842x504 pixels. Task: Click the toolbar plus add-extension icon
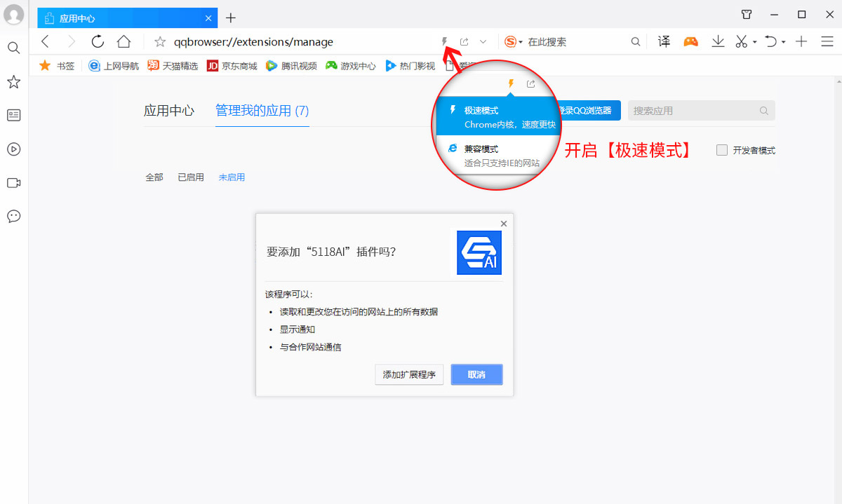(801, 41)
